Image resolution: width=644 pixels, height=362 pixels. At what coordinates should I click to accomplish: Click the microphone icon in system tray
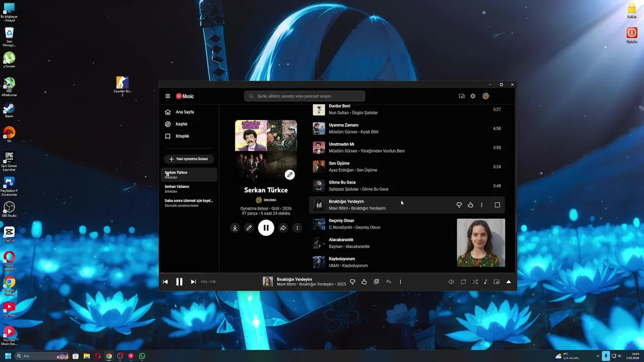(606, 356)
